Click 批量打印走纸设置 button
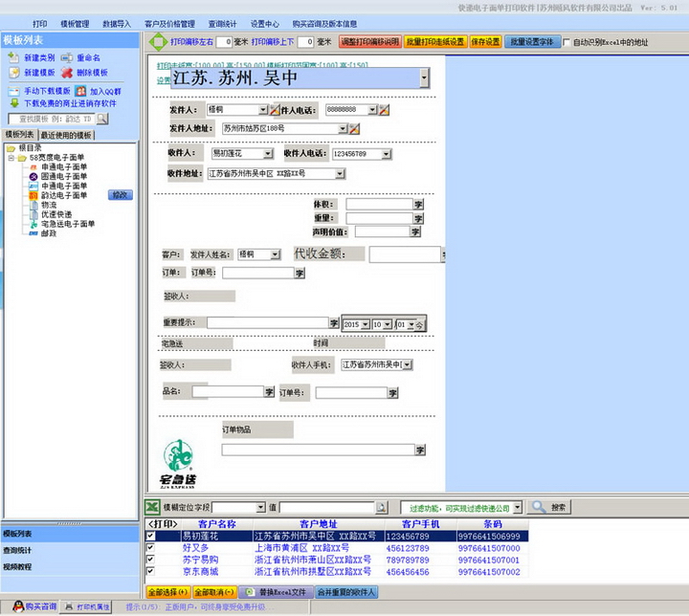Screen dimensions: 689x616 (x=435, y=42)
